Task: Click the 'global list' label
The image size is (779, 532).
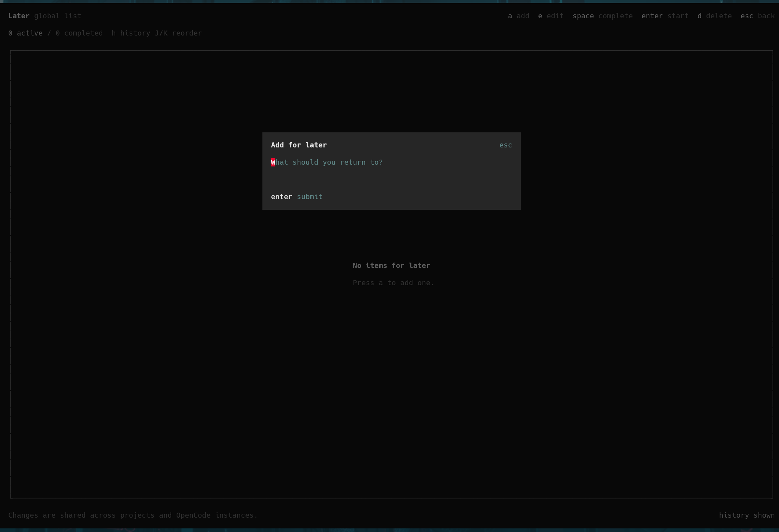Action: [x=57, y=16]
